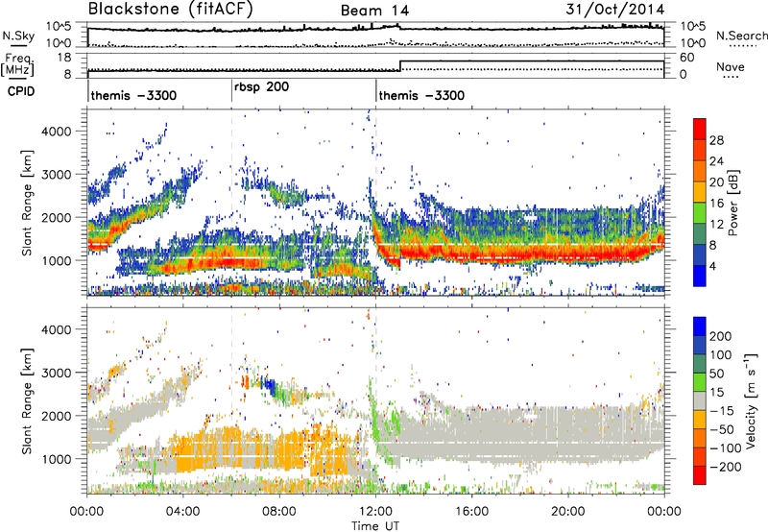Click the '-200' tick on the Velocity scale
This screenshot has height=532, width=768.
pos(725,467)
